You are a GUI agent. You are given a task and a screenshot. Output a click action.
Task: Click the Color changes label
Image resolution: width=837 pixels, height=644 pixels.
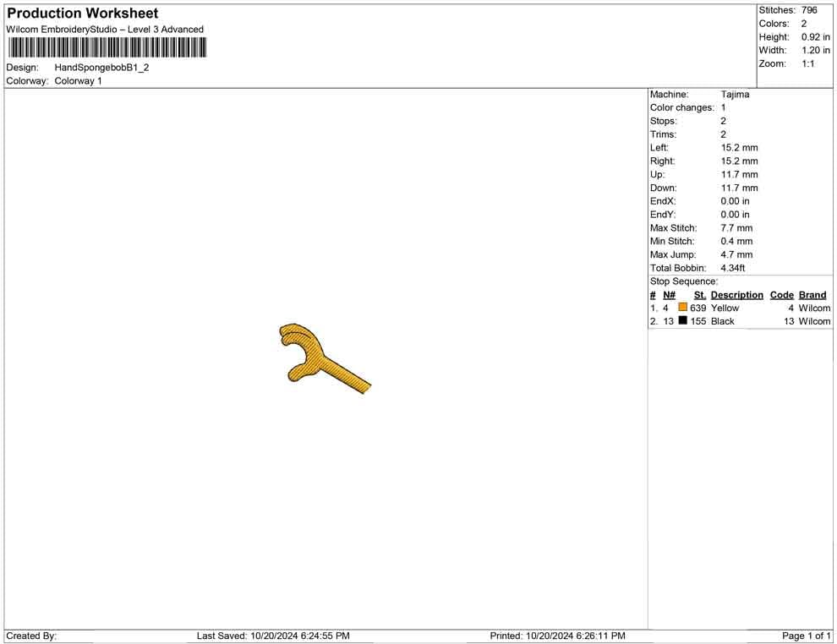(681, 108)
